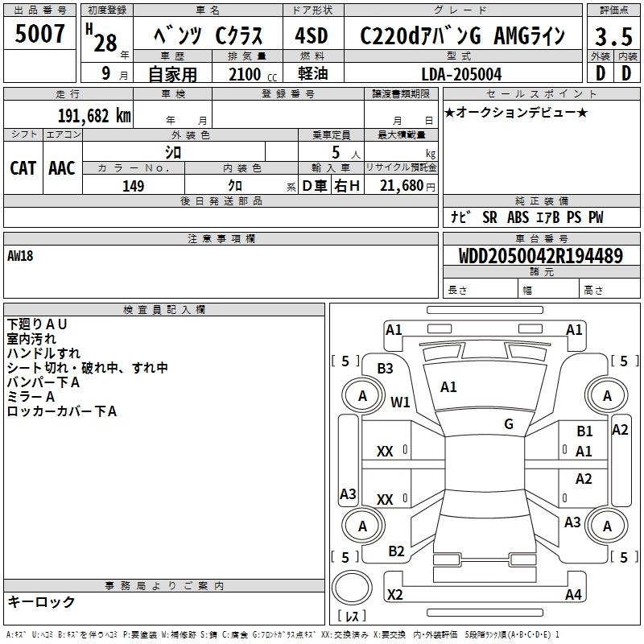Click the D grade under 外装
Image resolution: width=644 pixels, height=644 pixels.
601,73
